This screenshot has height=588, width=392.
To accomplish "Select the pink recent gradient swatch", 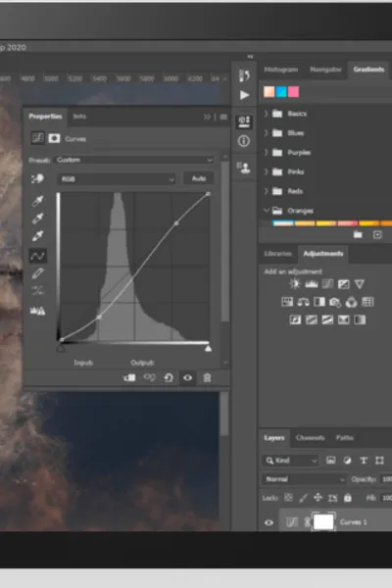I will pos(293,92).
